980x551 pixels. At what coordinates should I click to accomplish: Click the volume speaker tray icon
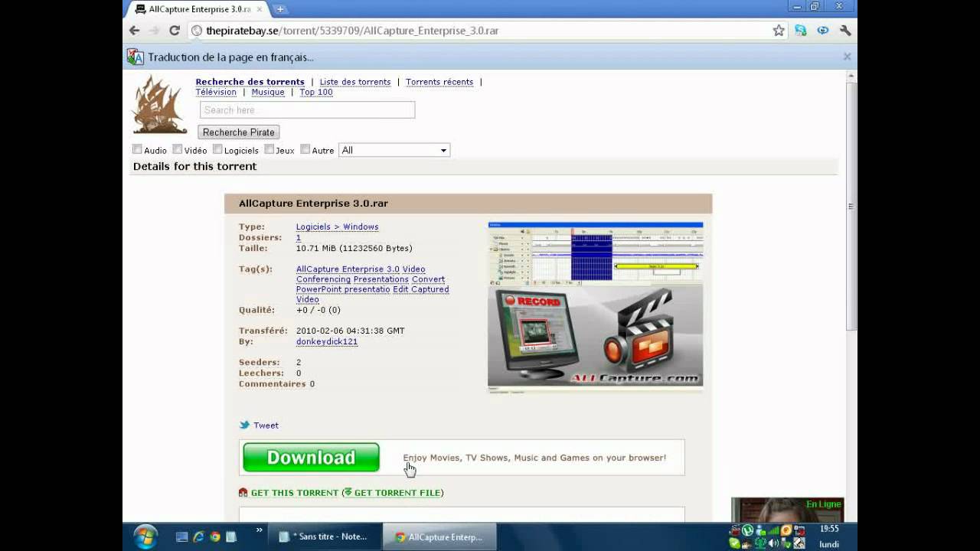pos(773,543)
